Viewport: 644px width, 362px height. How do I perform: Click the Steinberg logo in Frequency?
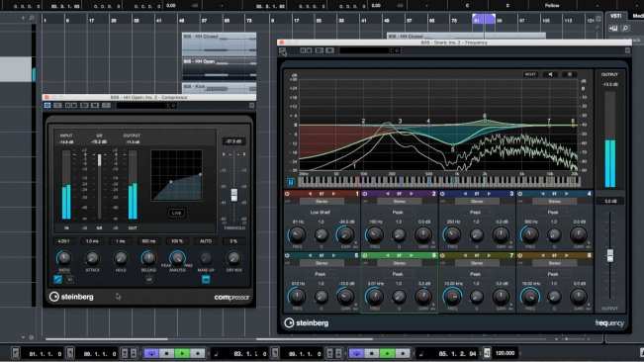coord(307,323)
